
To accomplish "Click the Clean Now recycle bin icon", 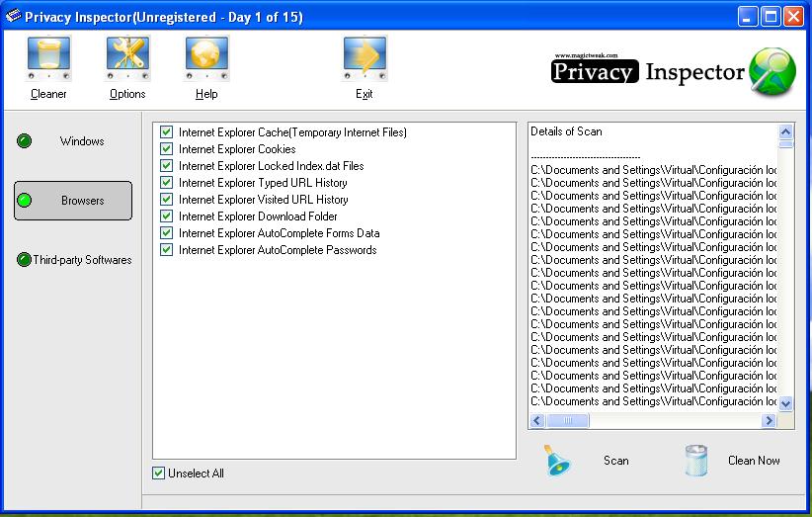I will [x=696, y=460].
